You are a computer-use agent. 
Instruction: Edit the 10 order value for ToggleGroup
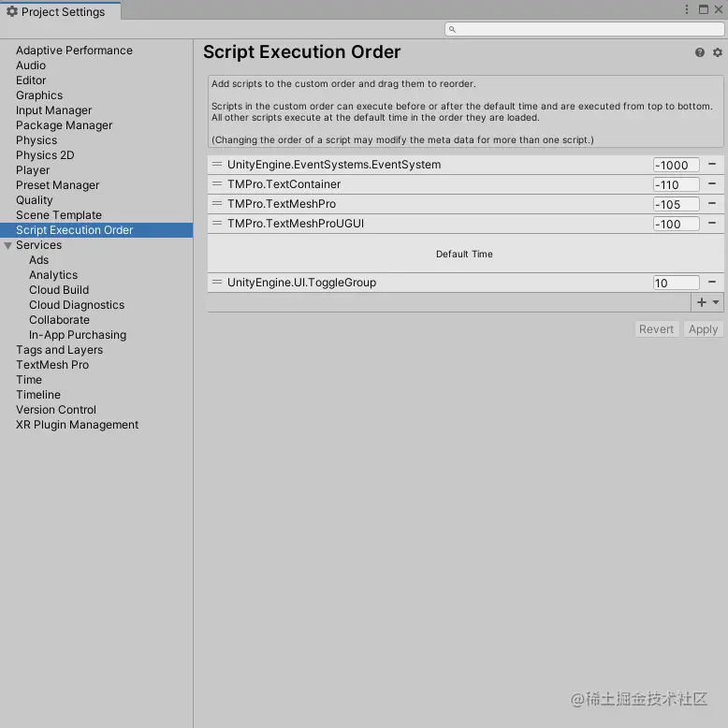(676, 283)
